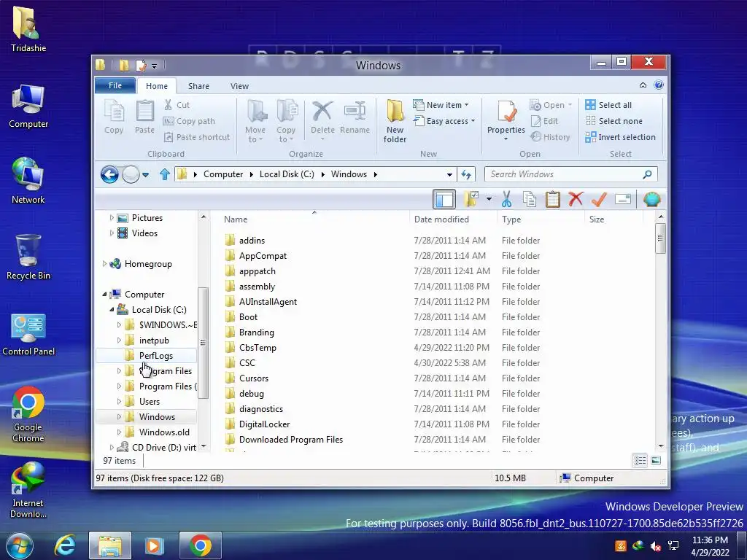Click the Help question mark icon
Image resolution: width=747 pixels, height=560 pixels.
point(659,85)
